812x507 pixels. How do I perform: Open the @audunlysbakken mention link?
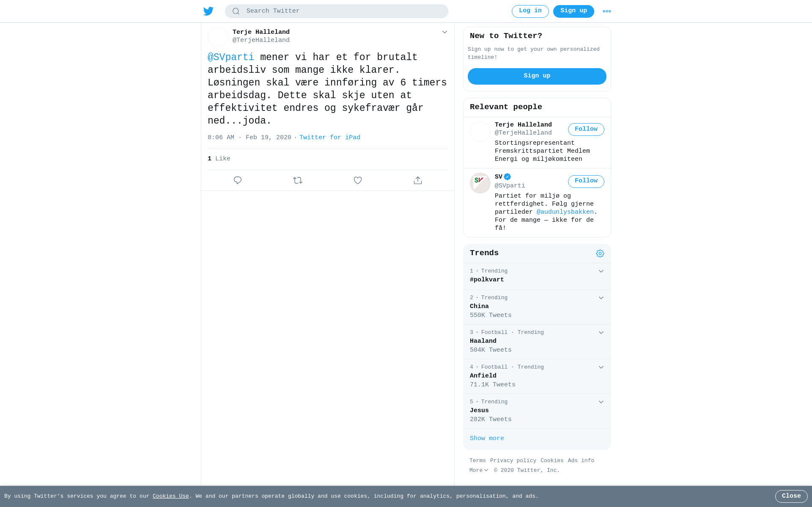[565, 212]
